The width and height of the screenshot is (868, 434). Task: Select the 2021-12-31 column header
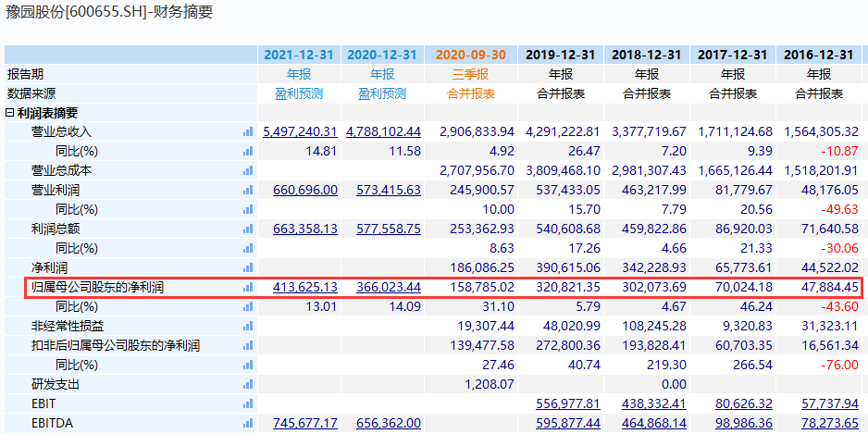pos(299,55)
